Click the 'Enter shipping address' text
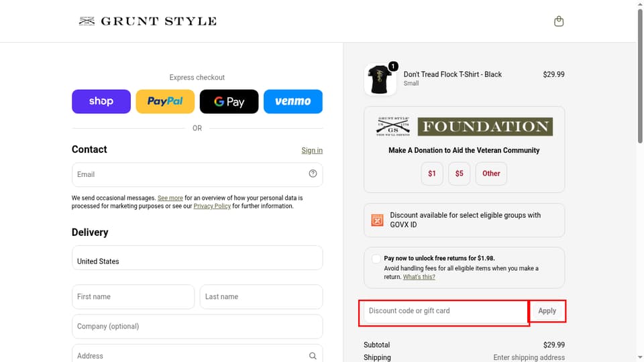The height and width of the screenshot is (362, 644). tap(529, 357)
